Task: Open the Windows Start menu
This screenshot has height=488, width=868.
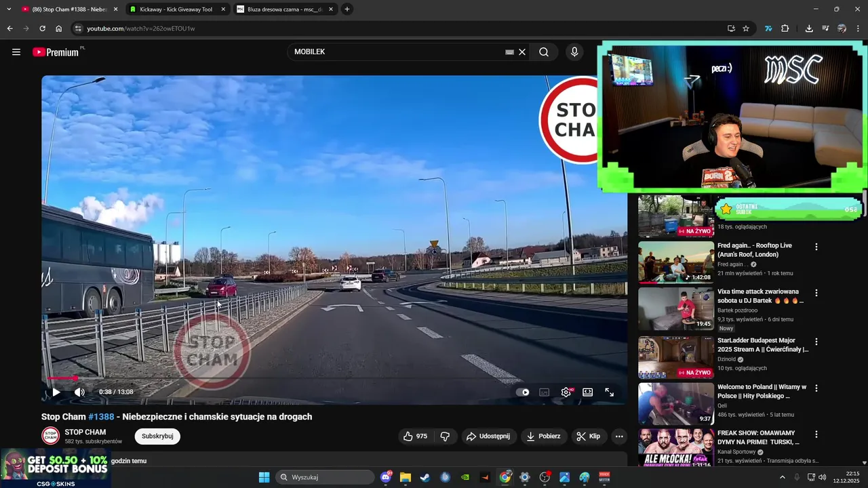Action: (264, 477)
